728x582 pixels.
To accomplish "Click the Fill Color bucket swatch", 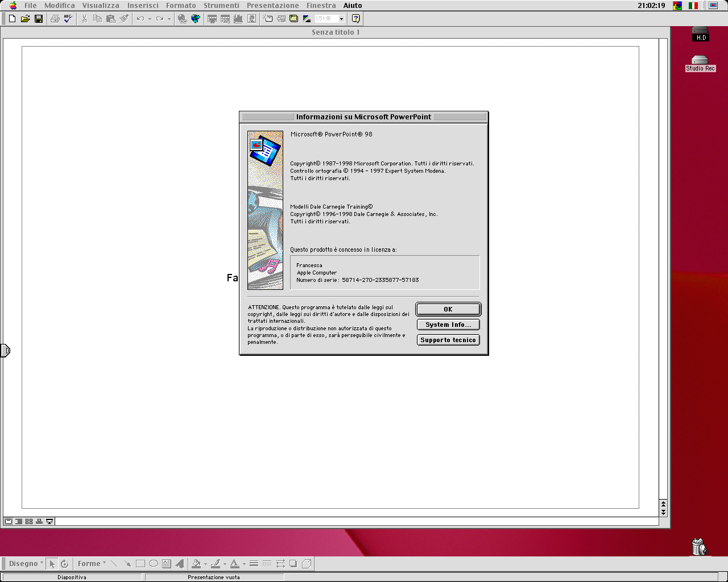I will coord(196,564).
